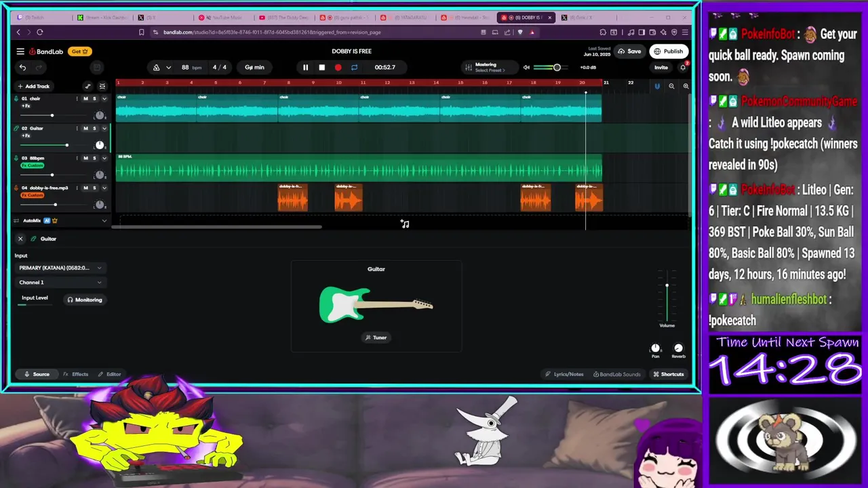868x488 pixels.
Task: Mute the 03 88bpm track
Action: pyautogui.click(x=85, y=158)
